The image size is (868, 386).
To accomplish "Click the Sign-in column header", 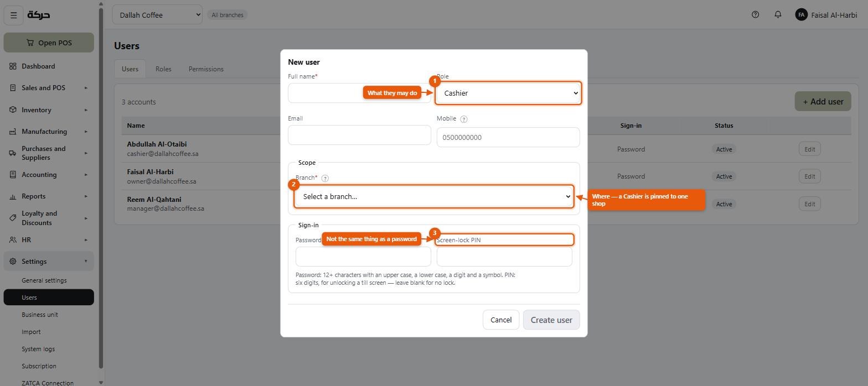I will pyautogui.click(x=631, y=126).
